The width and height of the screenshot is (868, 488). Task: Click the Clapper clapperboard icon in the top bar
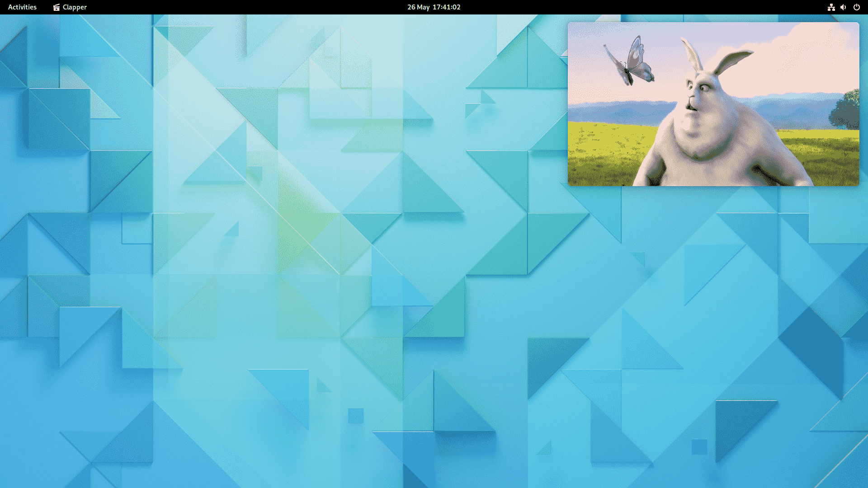pos(56,7)
